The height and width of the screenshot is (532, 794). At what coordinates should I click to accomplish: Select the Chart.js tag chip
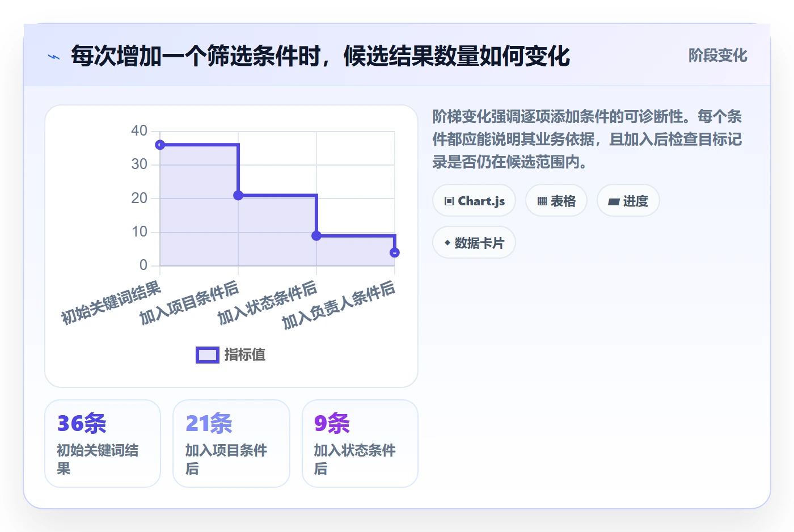pos(474,201)
